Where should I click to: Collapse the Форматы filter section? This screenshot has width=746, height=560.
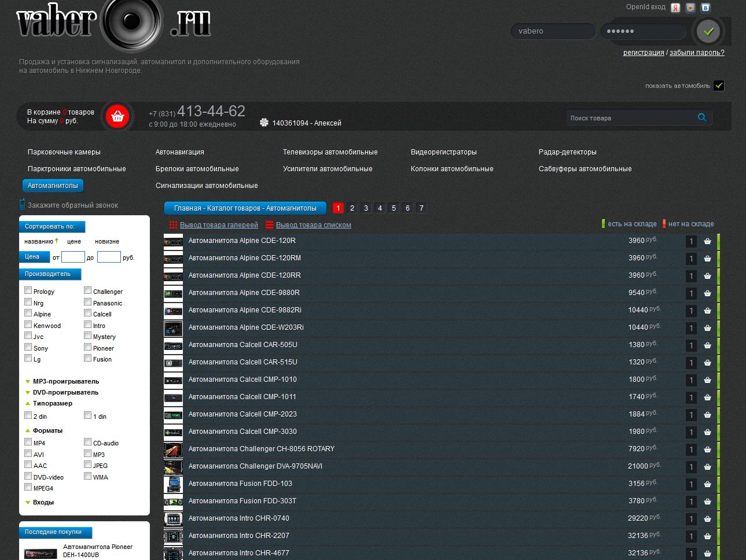(x=47, y=430)
